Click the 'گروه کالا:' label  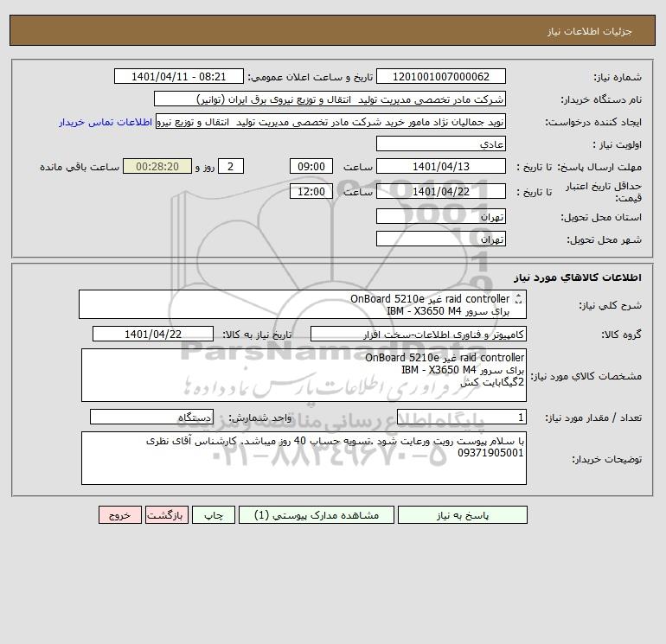[x=621, y=335]
